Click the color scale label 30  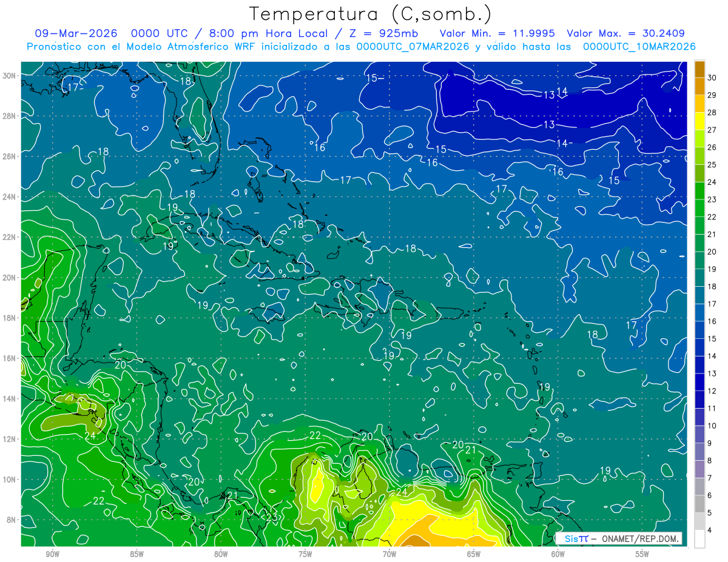[x=712, y=77]
